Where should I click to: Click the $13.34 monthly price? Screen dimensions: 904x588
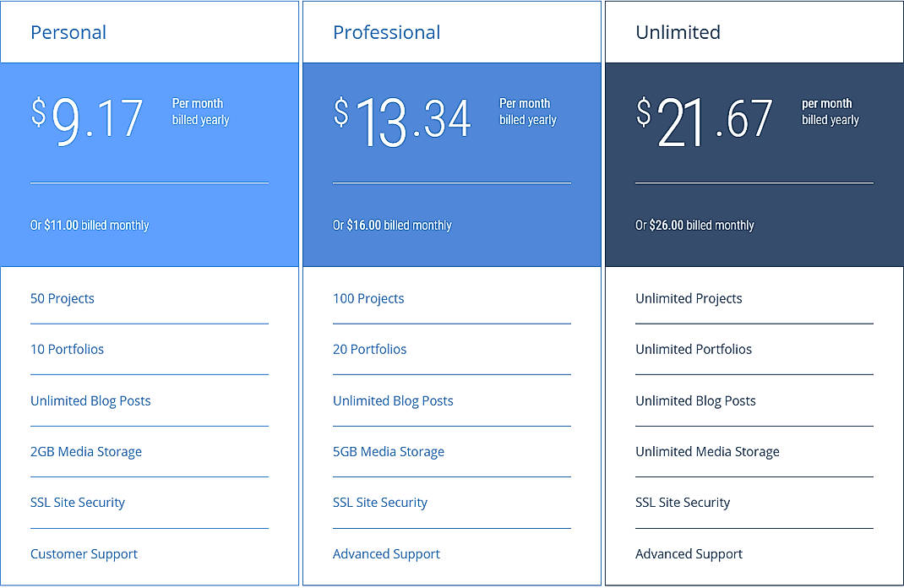pos(404,118)
